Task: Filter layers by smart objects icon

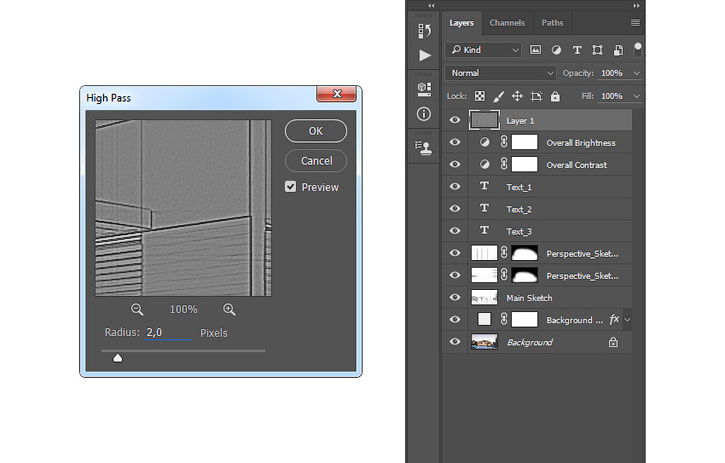Action: click(x=618, y=50)
